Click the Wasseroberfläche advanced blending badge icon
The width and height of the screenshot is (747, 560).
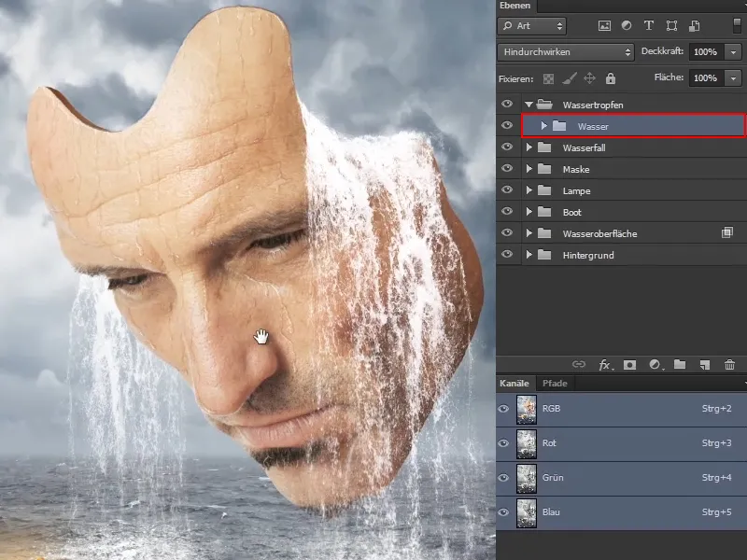coord(727,232)
